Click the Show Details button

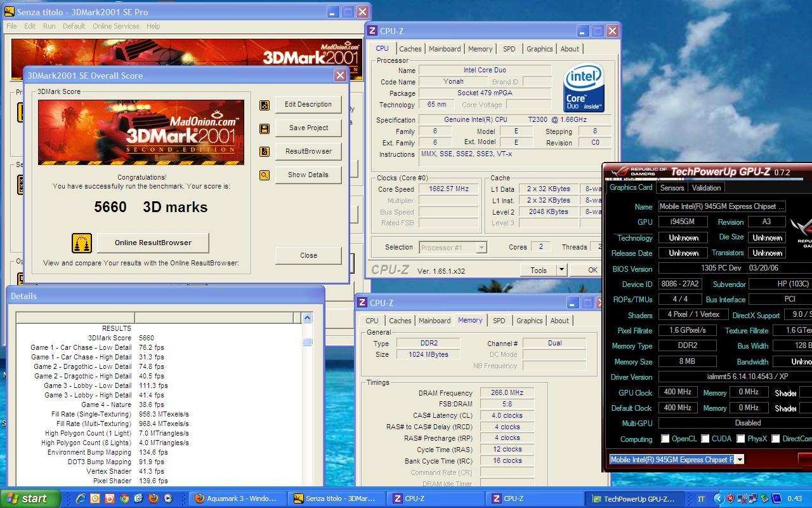[x=308, y=175]
